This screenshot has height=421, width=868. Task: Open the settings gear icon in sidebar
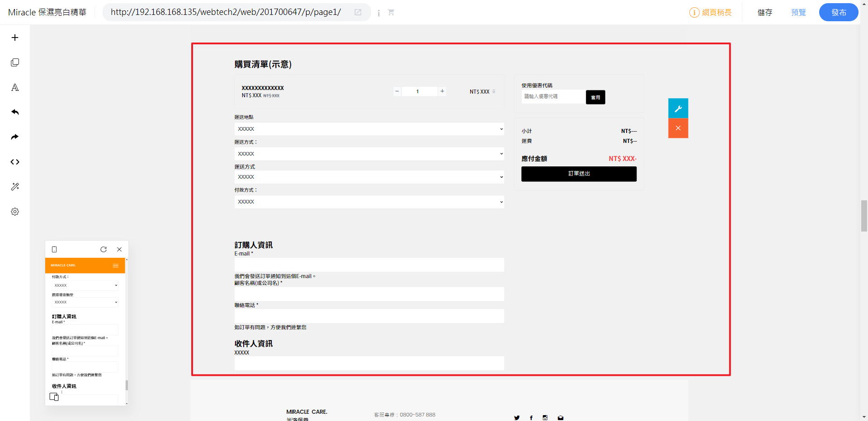[15, 212]
